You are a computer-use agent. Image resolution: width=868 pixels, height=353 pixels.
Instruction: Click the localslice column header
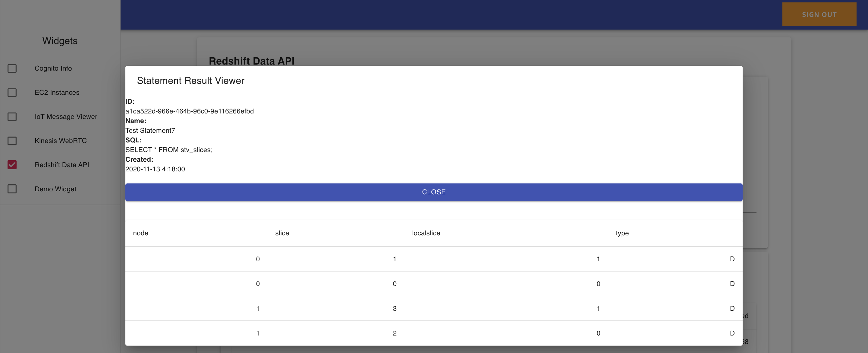click(x=426, y=233)
